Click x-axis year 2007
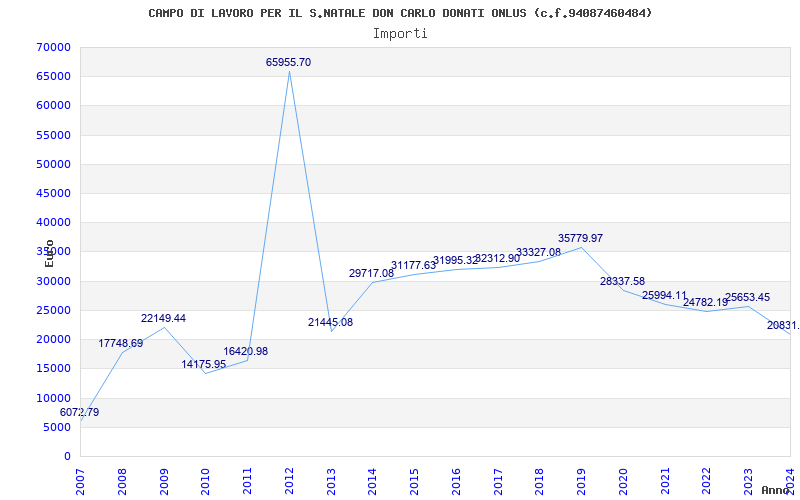The height and width of the screenshot is (500, 800). (x=80, y=482)
